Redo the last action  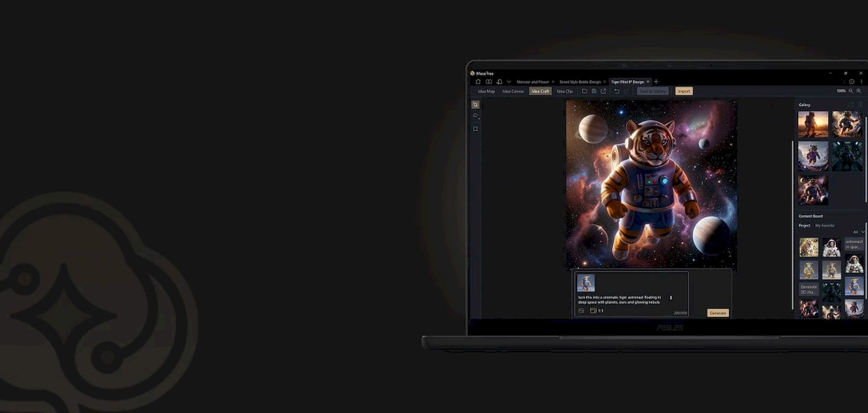click(x=626, y=91)
